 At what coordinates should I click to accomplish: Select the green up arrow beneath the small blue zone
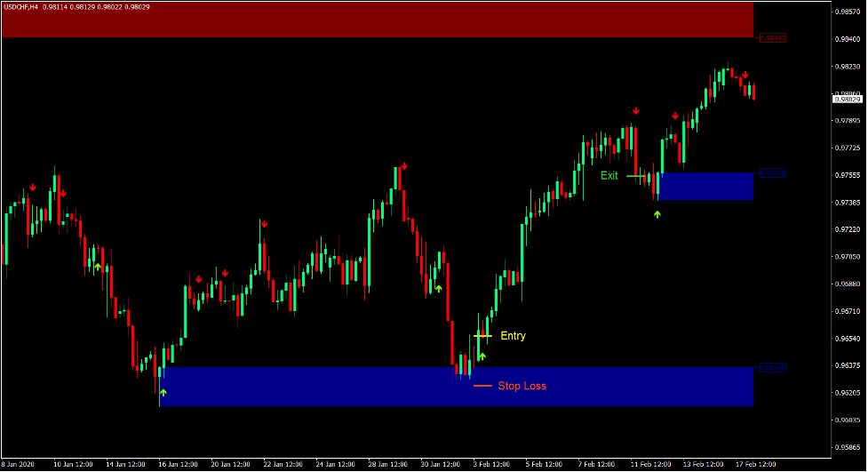point(657,214)
